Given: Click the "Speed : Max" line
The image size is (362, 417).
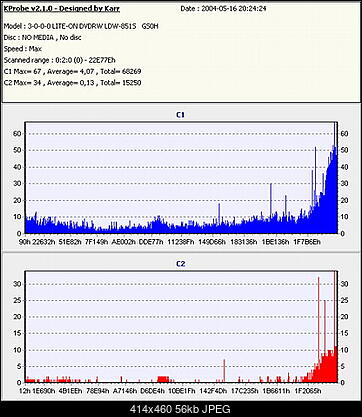Looking at the screenshot, I should click(23, 49).
